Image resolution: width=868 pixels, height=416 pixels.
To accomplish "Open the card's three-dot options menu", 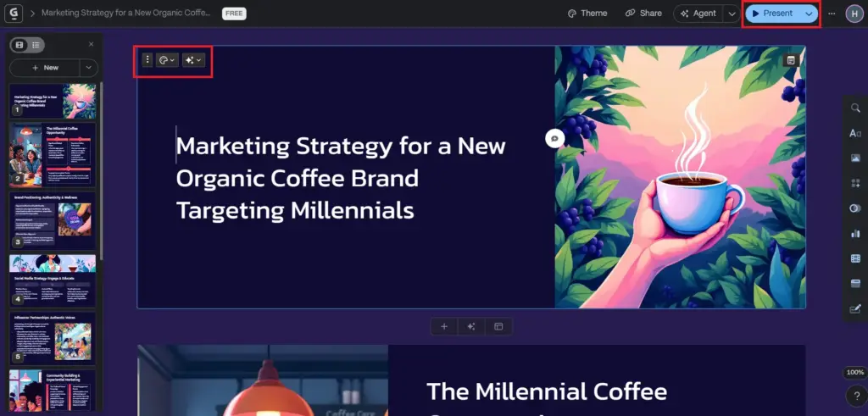I will 147,60.
